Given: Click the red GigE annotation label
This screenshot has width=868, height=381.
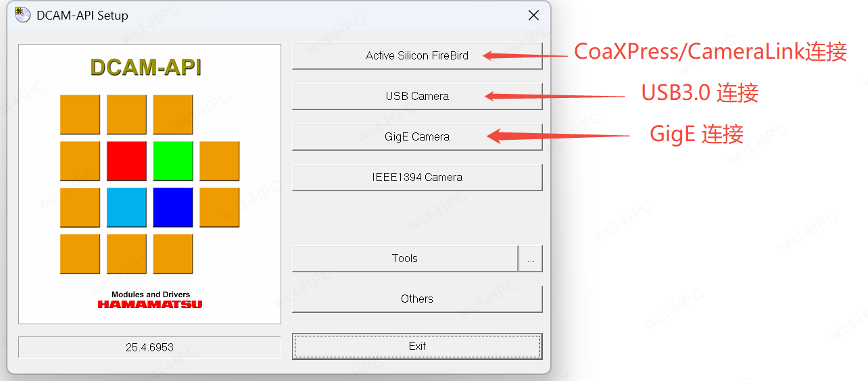Looking at the screenshot, I should tap(696, 134).
